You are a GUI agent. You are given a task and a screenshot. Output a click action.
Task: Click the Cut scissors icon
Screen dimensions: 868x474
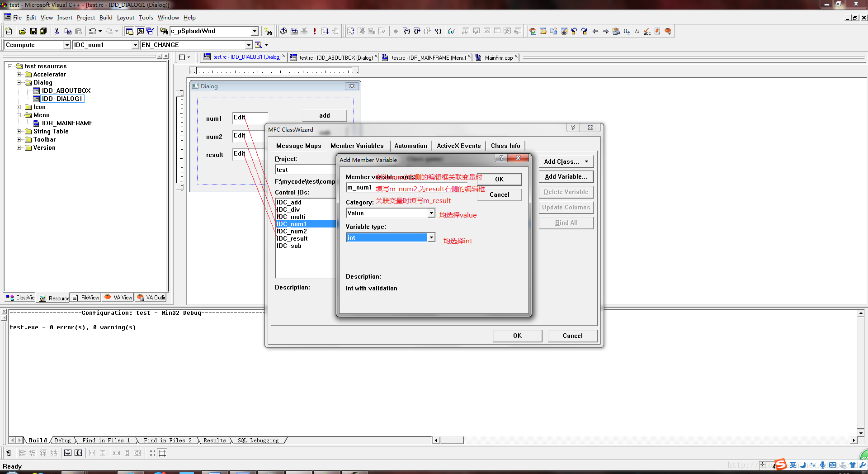click(57, 31)
